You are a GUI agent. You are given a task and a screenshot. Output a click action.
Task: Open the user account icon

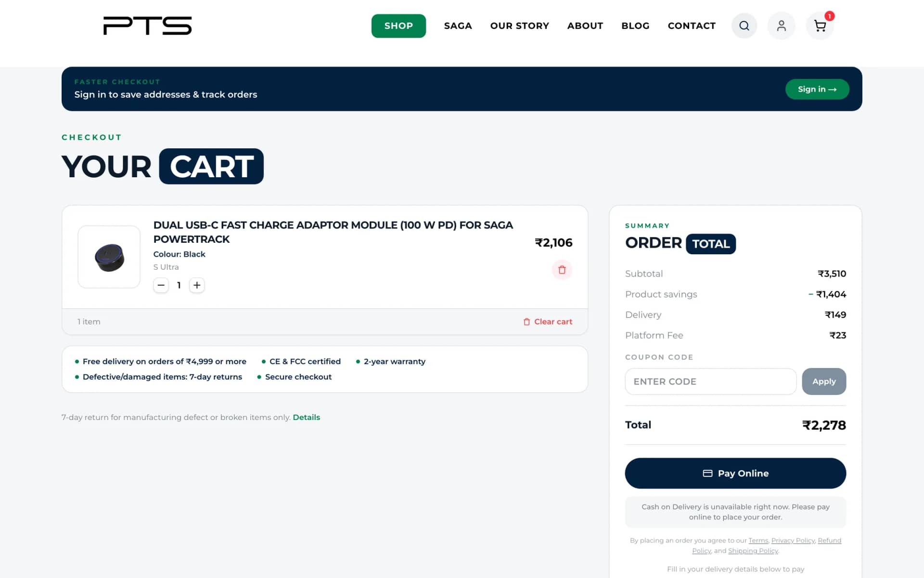pos(781,26)
